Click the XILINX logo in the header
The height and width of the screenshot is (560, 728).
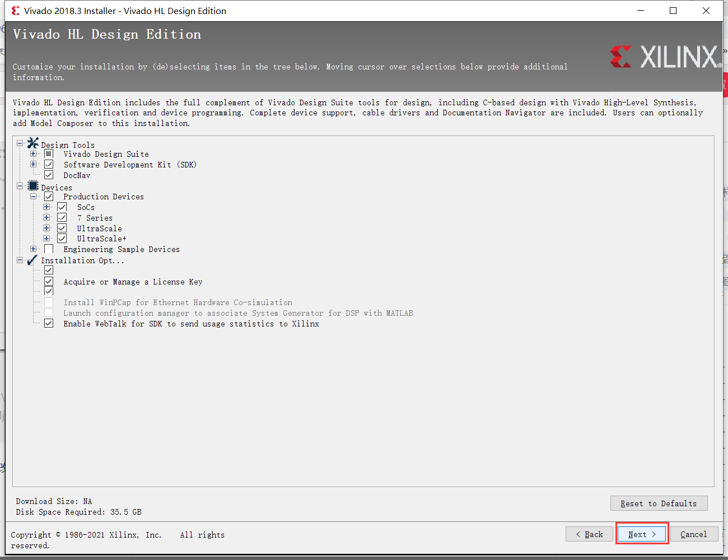click(x=666, y=57)
